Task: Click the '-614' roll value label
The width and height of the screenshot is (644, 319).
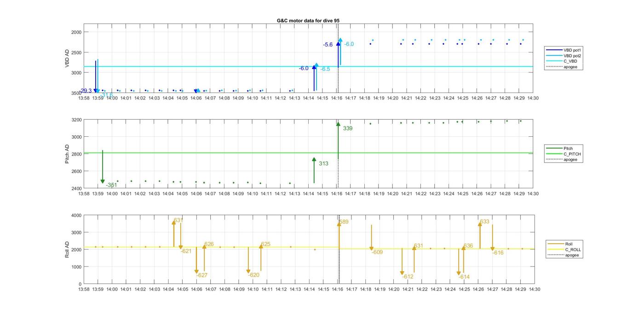Action: (x=464, y=277)
